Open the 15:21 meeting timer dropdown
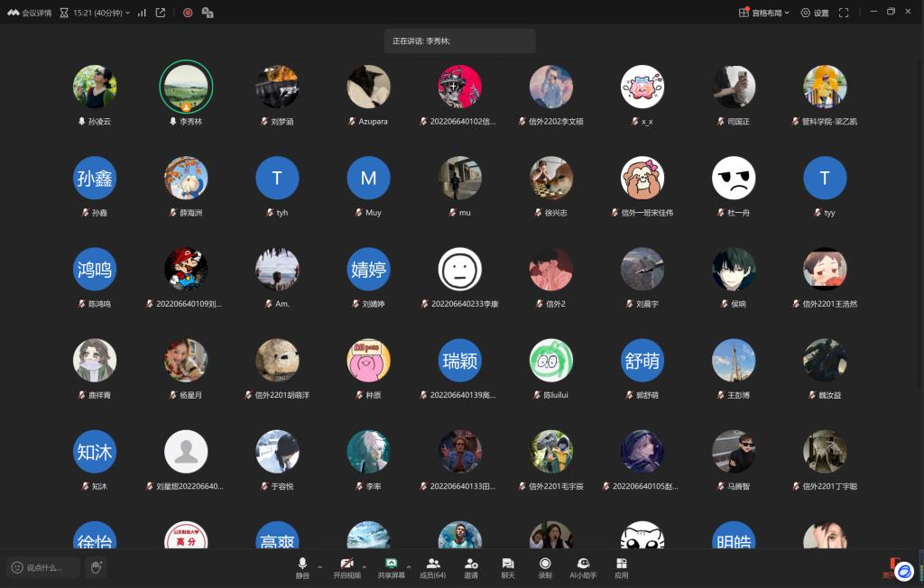This screenshot has height=588, width=924. [99, 13]
